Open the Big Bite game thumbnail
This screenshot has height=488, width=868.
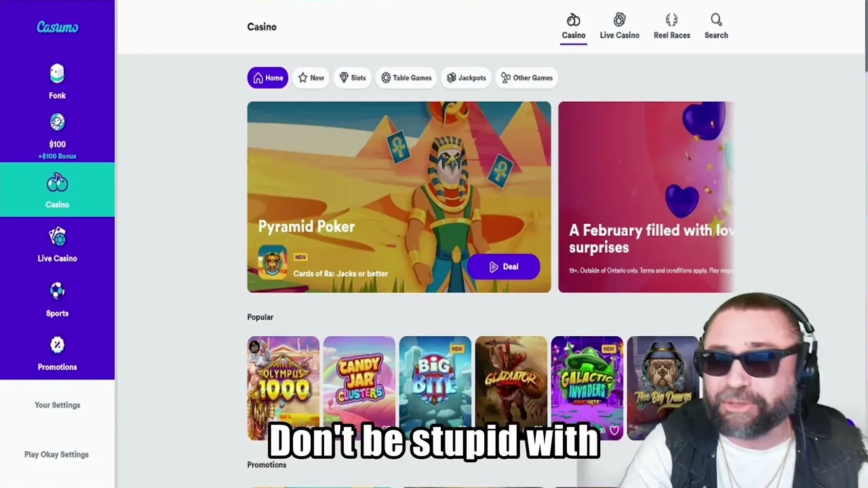click(x=435, y=388)
